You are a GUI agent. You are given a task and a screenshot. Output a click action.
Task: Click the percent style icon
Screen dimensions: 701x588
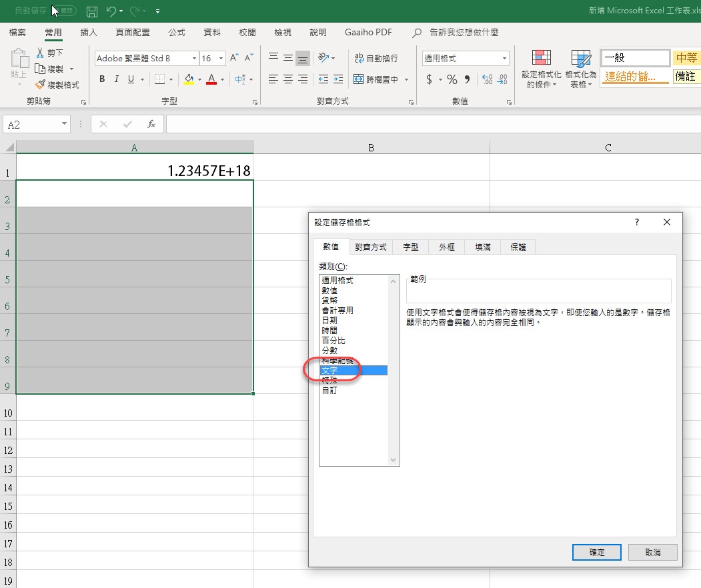click(452, 79)
